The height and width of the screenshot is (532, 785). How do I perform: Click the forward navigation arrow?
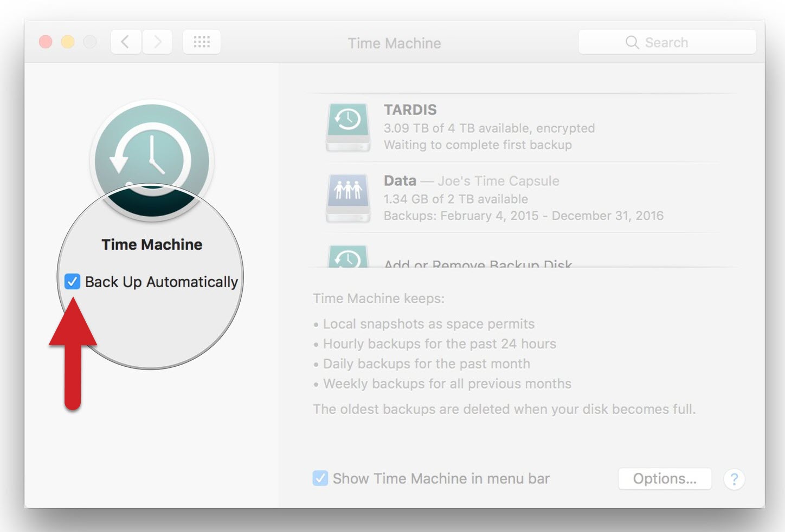pos(157,42)
